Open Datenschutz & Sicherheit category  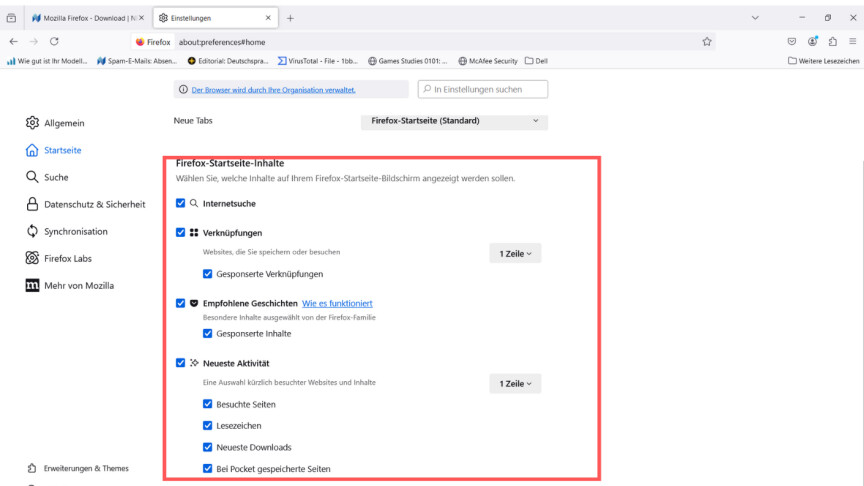click(x=85, y=204)
